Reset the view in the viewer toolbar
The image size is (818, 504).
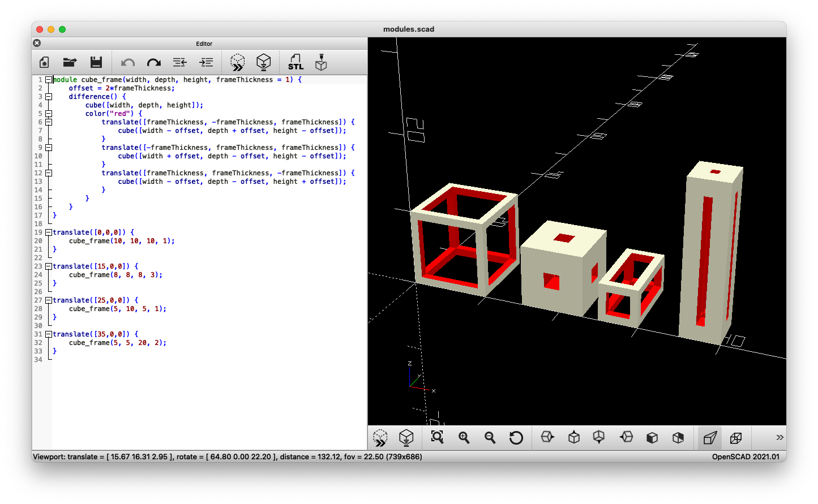click(516, 437)
